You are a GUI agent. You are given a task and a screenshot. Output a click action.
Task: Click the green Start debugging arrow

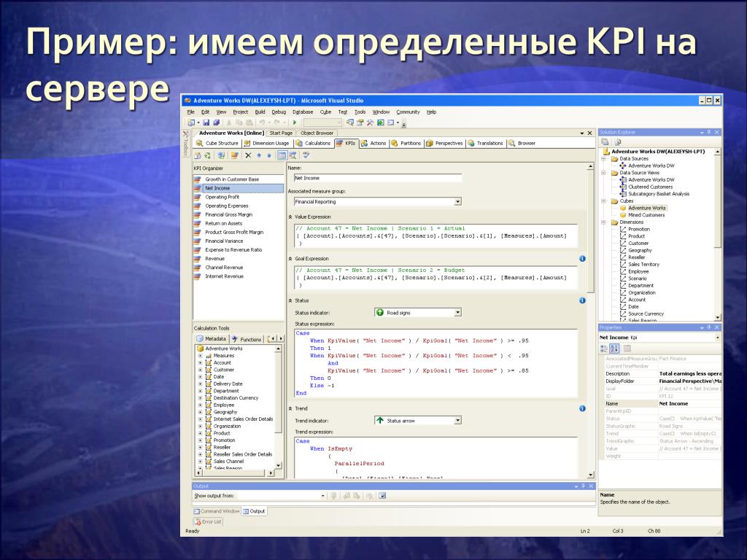tap(295, 122)
